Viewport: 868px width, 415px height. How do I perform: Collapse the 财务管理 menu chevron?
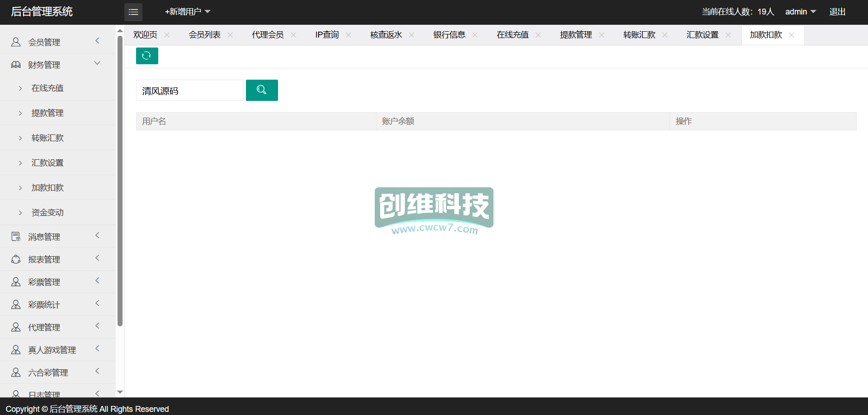point(97,63)
